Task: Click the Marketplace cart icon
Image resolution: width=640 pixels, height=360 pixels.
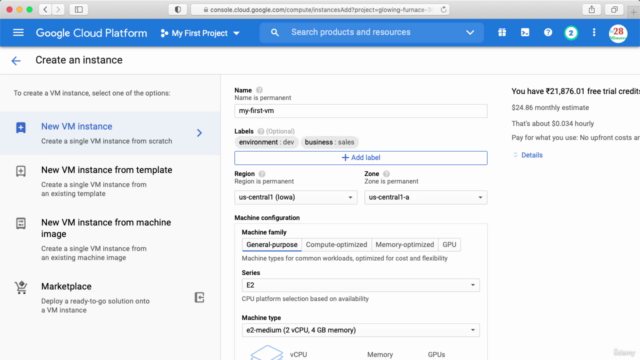Action: pyautogui.click(x=21, y=288)
